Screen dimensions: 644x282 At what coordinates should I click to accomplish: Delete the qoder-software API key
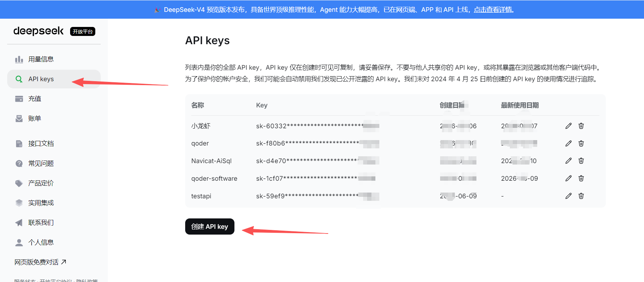(581, 178)
